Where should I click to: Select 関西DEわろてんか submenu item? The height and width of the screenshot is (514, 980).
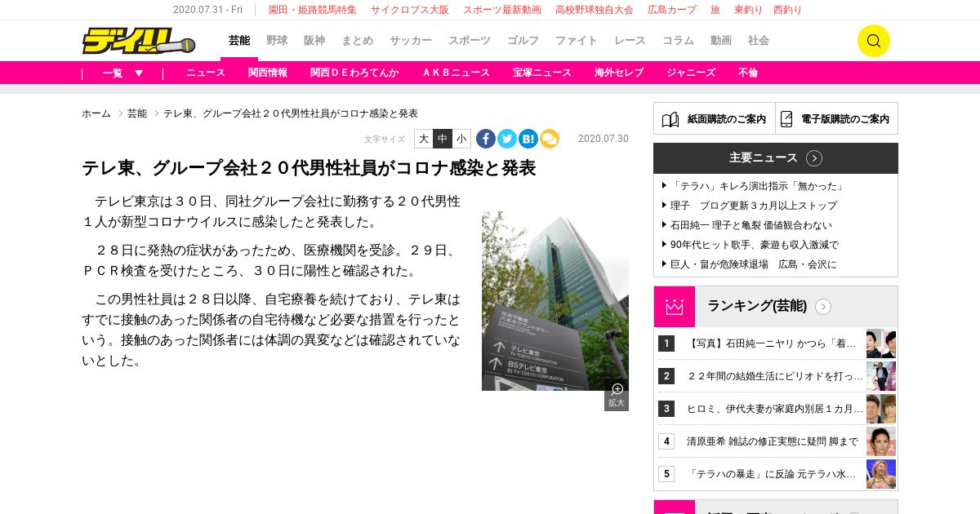coord(354,73)
